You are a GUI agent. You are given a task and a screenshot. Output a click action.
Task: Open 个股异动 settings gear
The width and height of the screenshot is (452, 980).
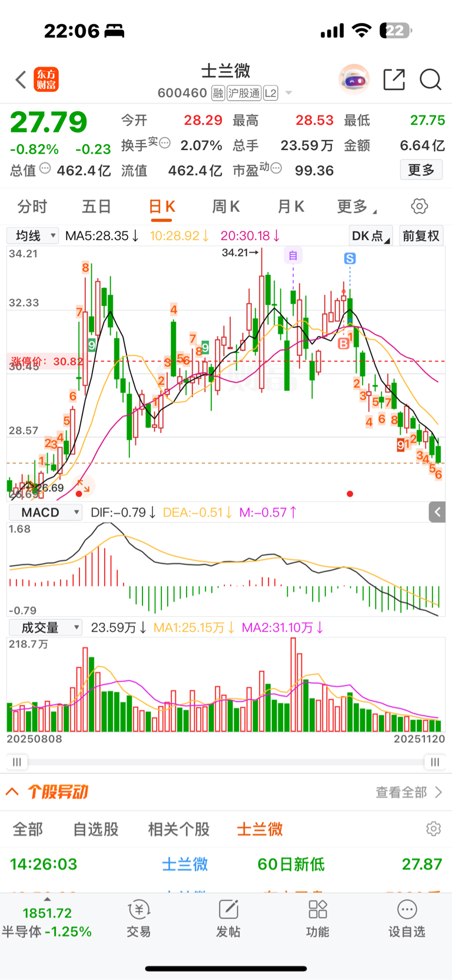(433, 829)
